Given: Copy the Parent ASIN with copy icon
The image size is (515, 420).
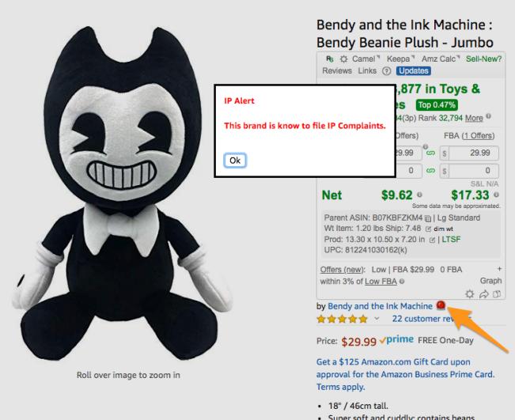Looking at the screenshot, I should coord(428,218).
